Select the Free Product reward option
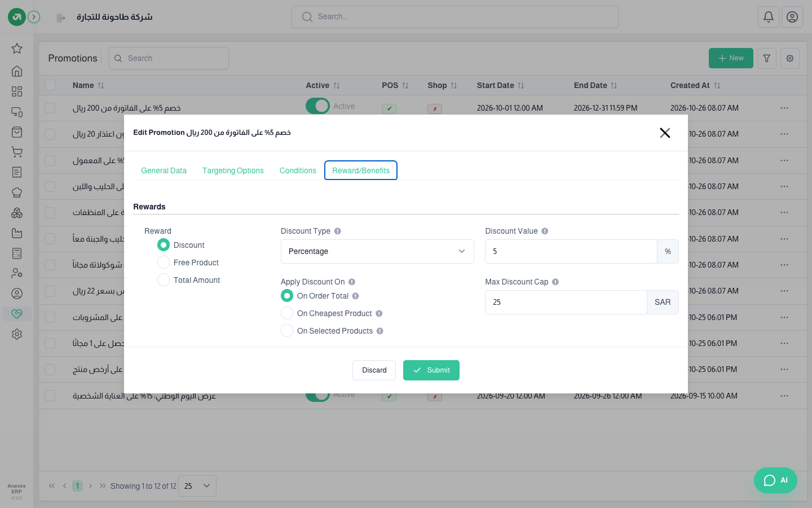This screenshot has width=812, height=508. pos(164,262)
